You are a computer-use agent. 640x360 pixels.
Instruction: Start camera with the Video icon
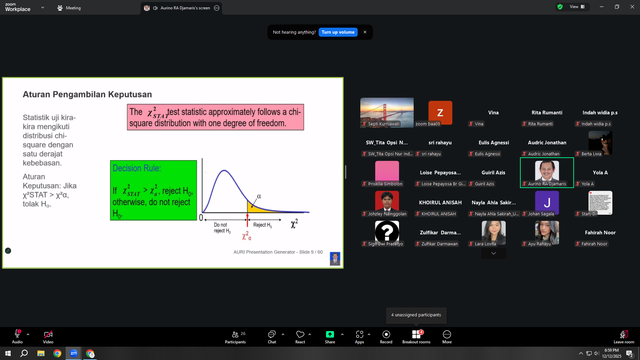click(x=48, y=334)
